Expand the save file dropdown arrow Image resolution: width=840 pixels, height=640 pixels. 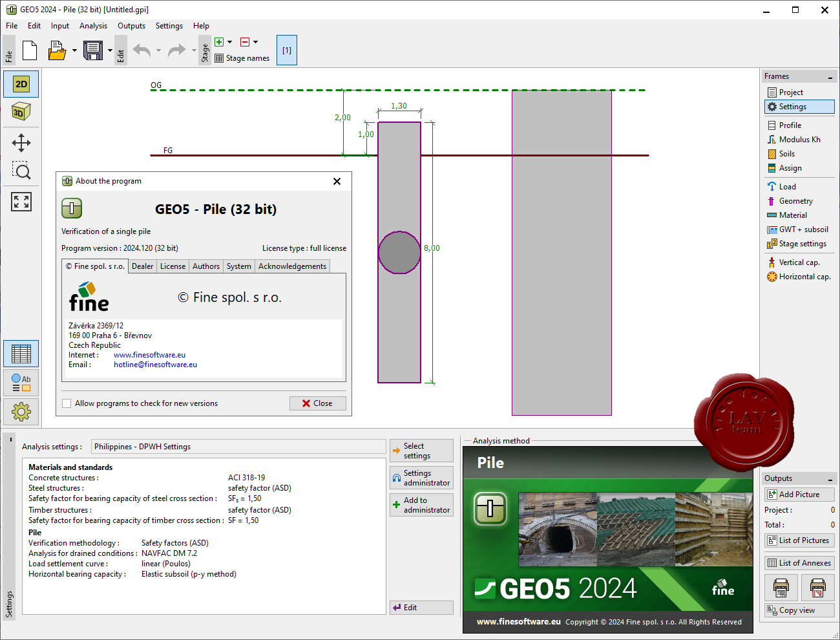click(110, 50)
